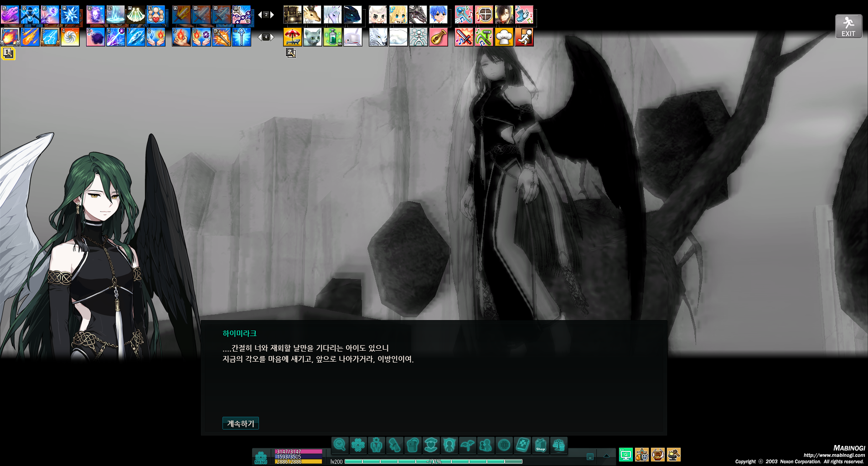Minimize the bottom menu bar
This screenshot has width=868, height=466.
coord(590,456)
